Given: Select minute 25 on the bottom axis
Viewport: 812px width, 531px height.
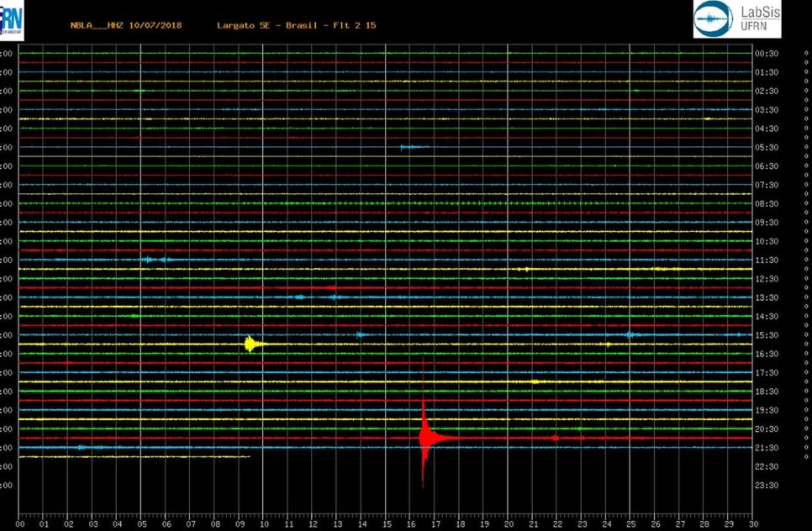Looking at the screenshot, I should pyautogui.click(x=630, y=524).
